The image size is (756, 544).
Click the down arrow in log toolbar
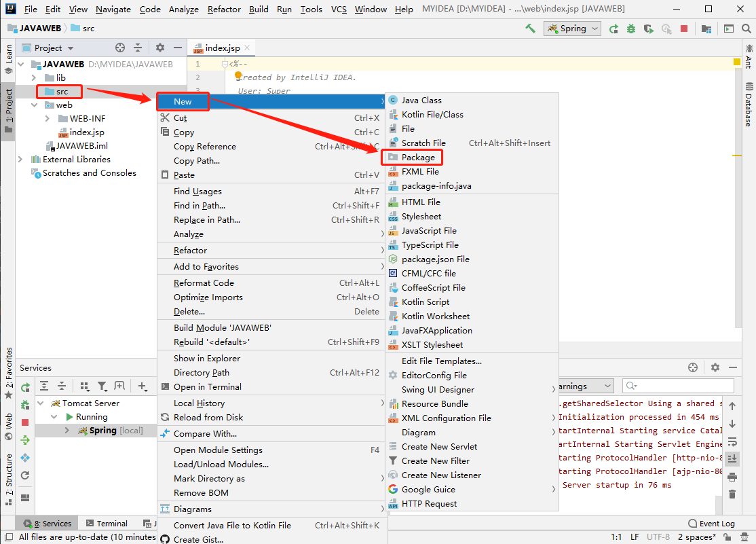coord(732,424)
